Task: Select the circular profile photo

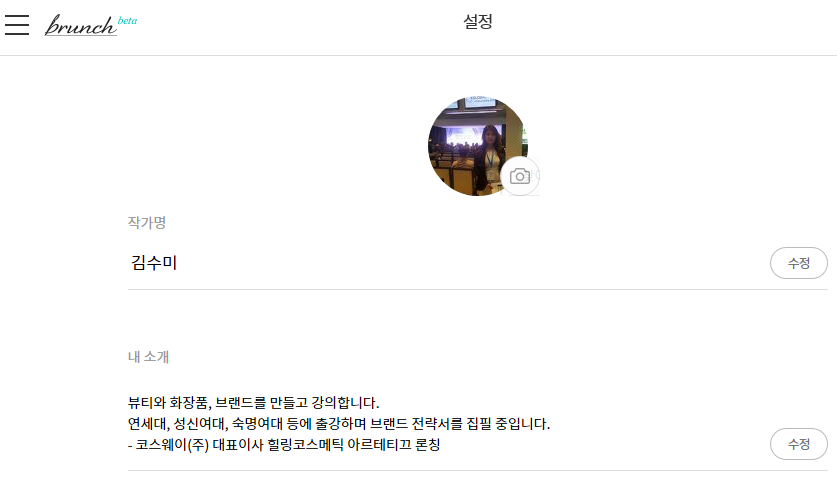Action: click(x=478, y=146)
